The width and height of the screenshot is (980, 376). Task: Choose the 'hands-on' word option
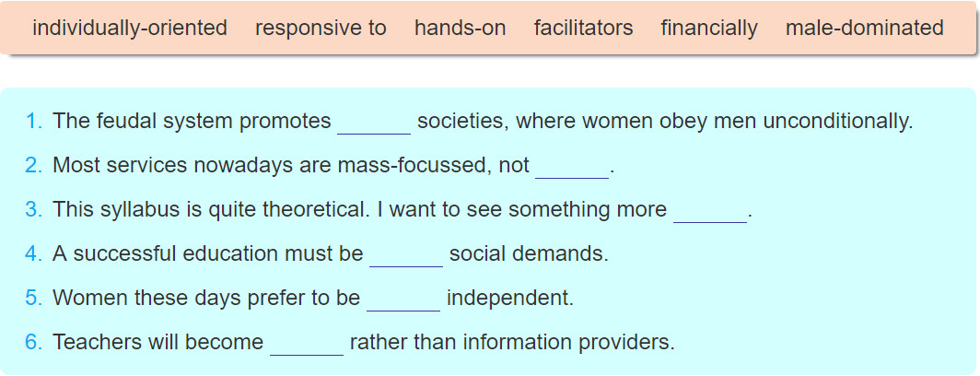click(460, 29)
